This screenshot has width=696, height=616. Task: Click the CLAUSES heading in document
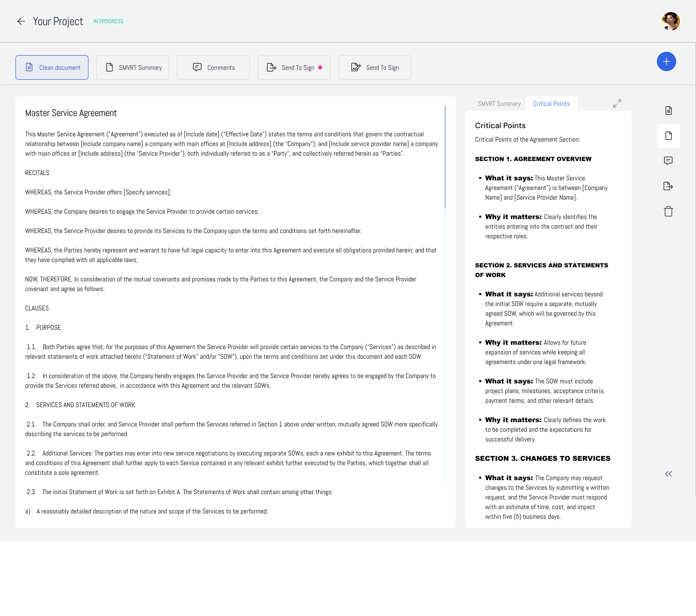point(37,308)
